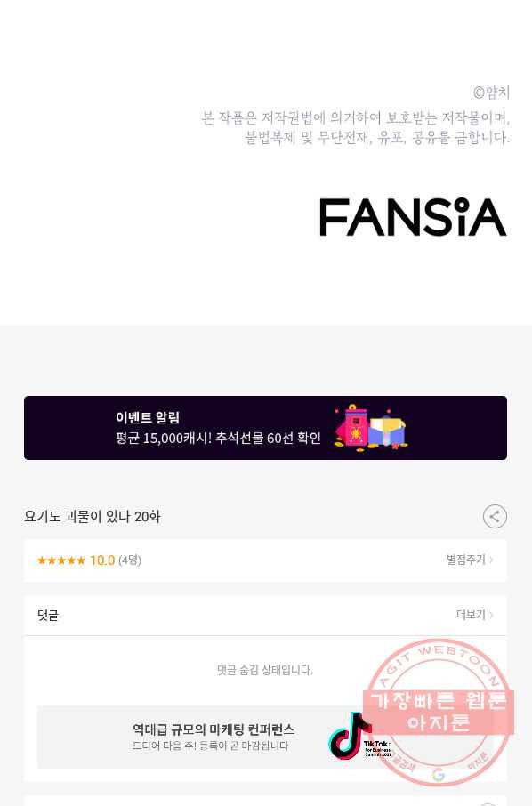Expand the chevron next to 별점주기

491,560
